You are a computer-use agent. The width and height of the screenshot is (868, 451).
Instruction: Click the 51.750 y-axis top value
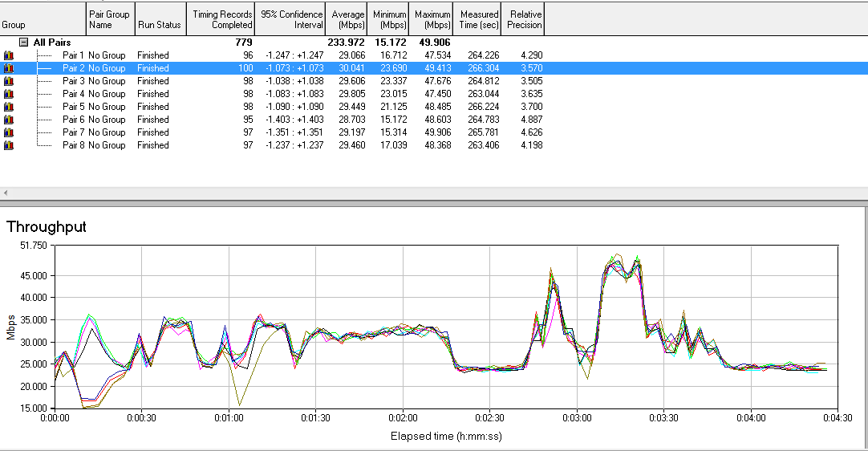pos(34,246)
